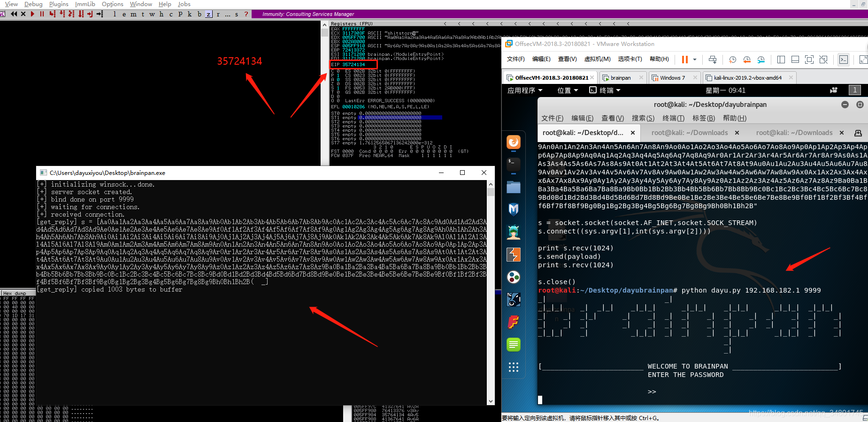Viewport: 868px width, 422px height.
Task: Show Executable modules with 'e' button
Action: coord(124,14)
